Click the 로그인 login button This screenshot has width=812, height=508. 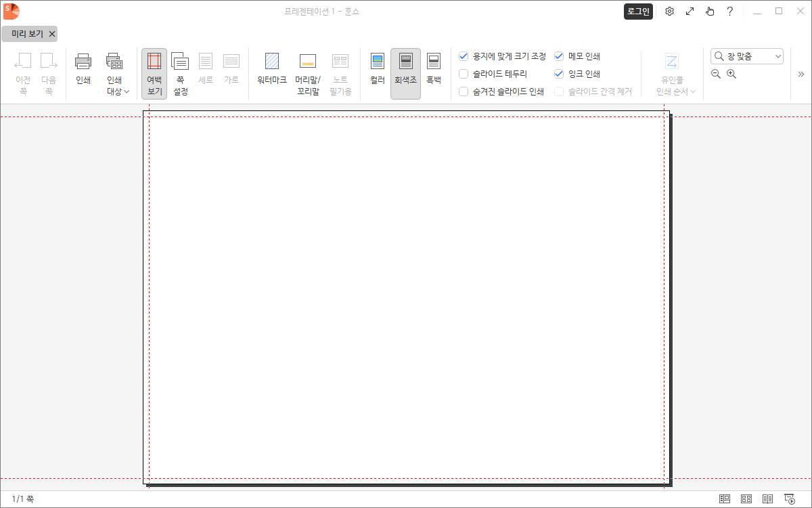point(638,12)
